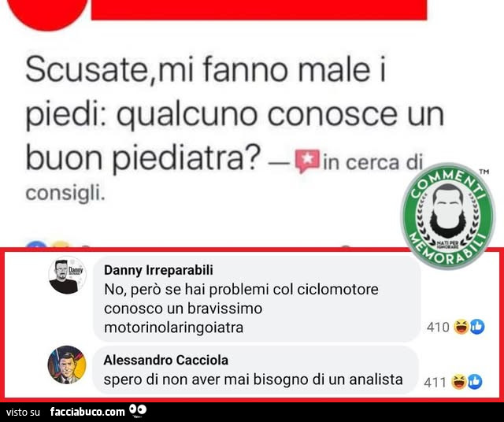This screenshot has height=422, width=504.
Task: Open Alessandro Cacciola's profile name link
Action: 166,360
